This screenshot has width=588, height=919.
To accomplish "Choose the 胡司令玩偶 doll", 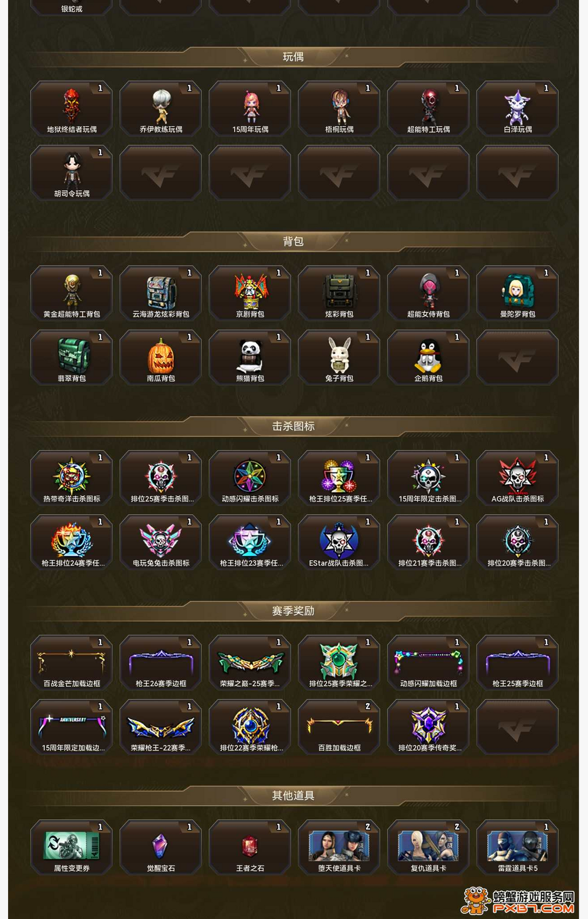I will pyautogui.click(x=71, y=173).
